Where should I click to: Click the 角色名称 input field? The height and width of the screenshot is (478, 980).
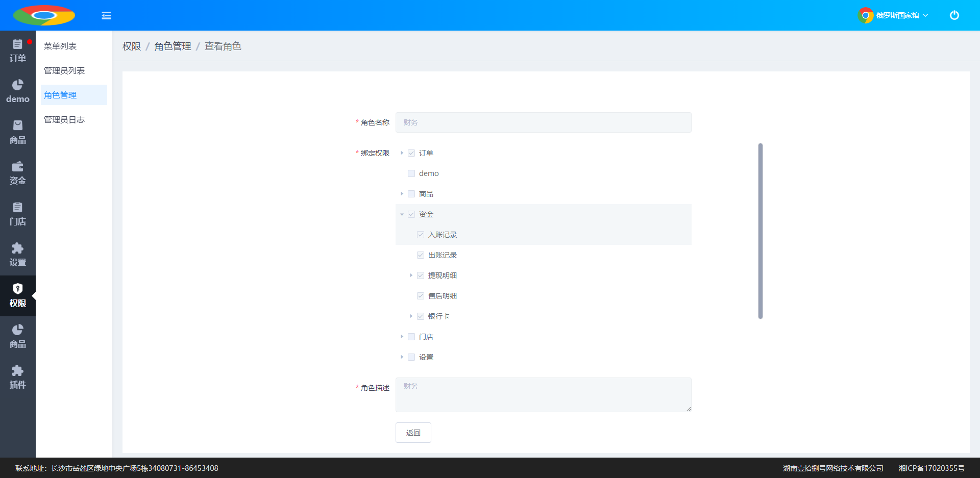544,122
